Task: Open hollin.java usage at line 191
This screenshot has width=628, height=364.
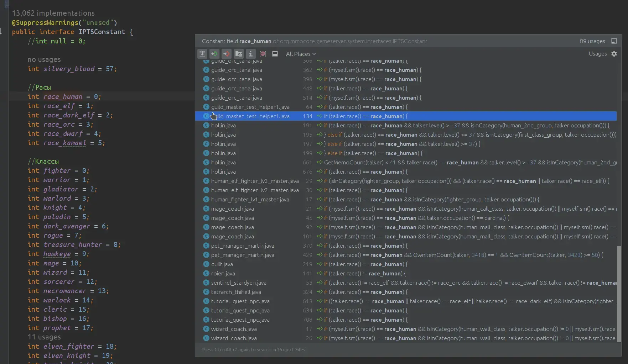Action: pos(406,126)
